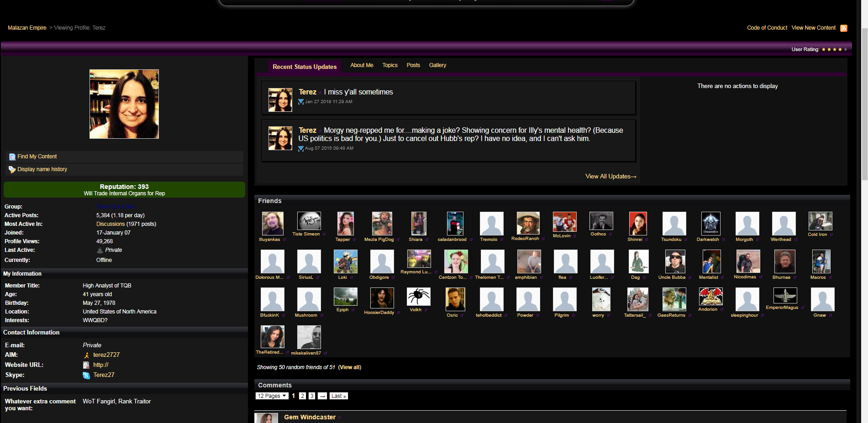
Task: Click the 'May 27, 1978' birthday value
Action: (99, 303)
